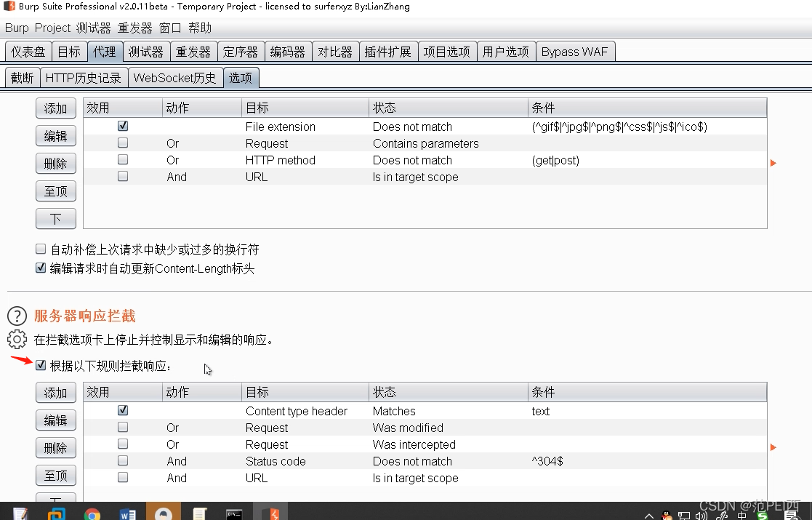Show hidden tray icons chevron

[649, 516]
